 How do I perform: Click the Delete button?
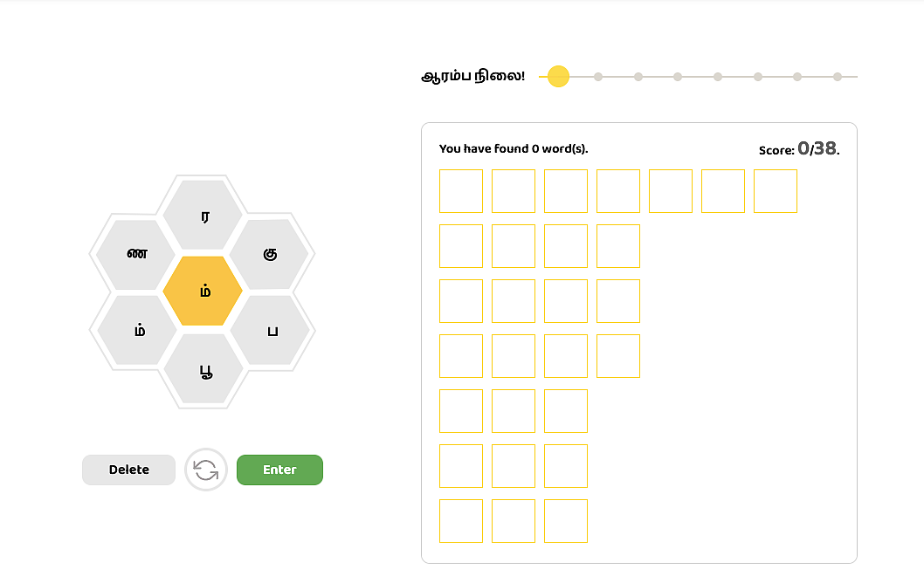128,470
